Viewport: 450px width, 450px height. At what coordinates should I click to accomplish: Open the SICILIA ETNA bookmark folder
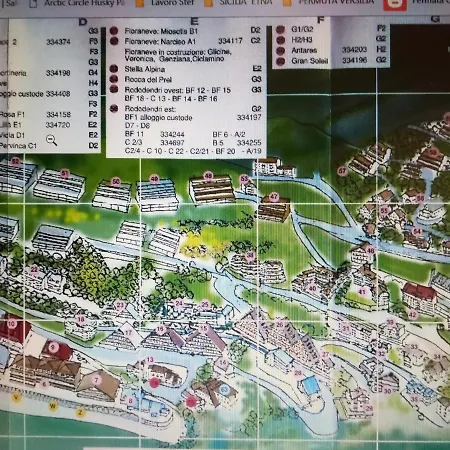pos(239,3)
